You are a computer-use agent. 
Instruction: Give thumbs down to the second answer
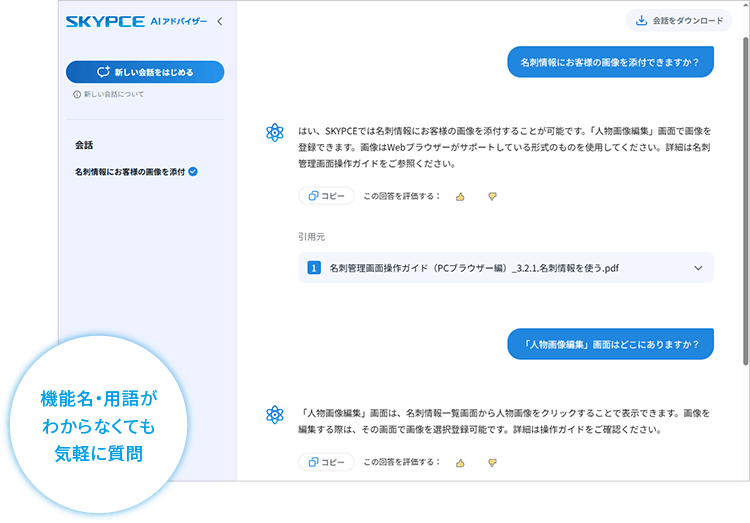pyautogui.click(x=492, y=463)
